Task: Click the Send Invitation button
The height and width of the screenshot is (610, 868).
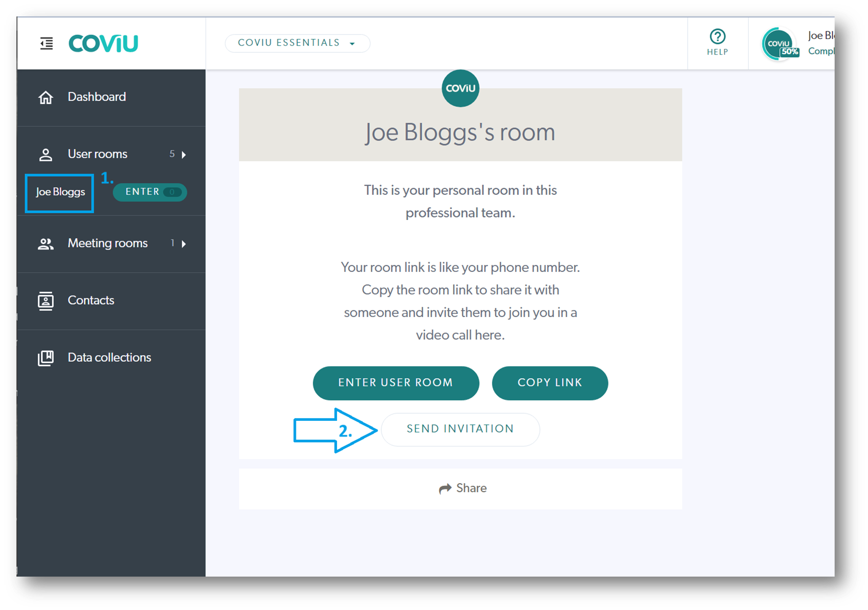Action: coord(460,429)
